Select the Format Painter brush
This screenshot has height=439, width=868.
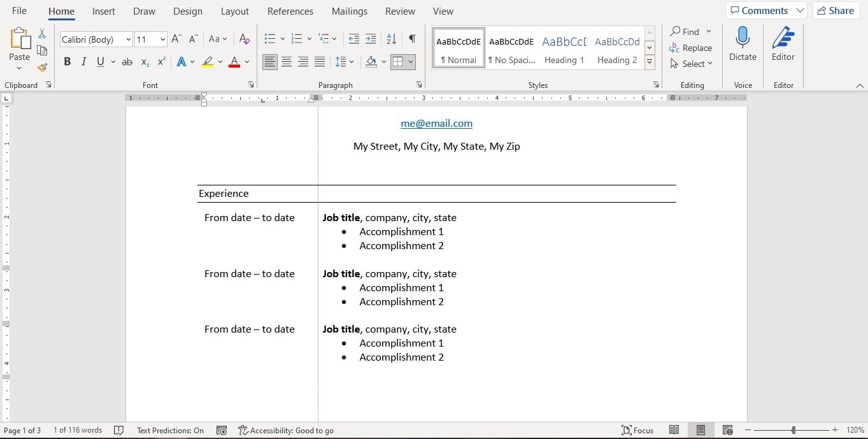(x=42, y=67)
